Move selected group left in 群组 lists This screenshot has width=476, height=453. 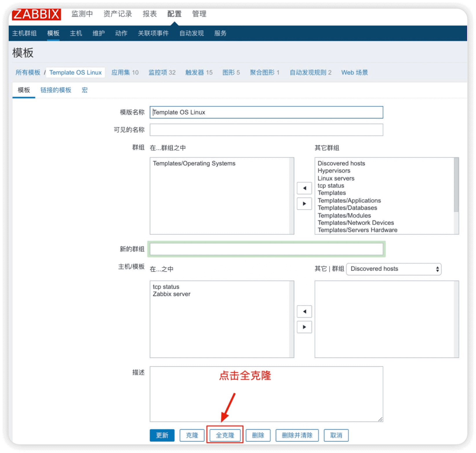point(304,188)
